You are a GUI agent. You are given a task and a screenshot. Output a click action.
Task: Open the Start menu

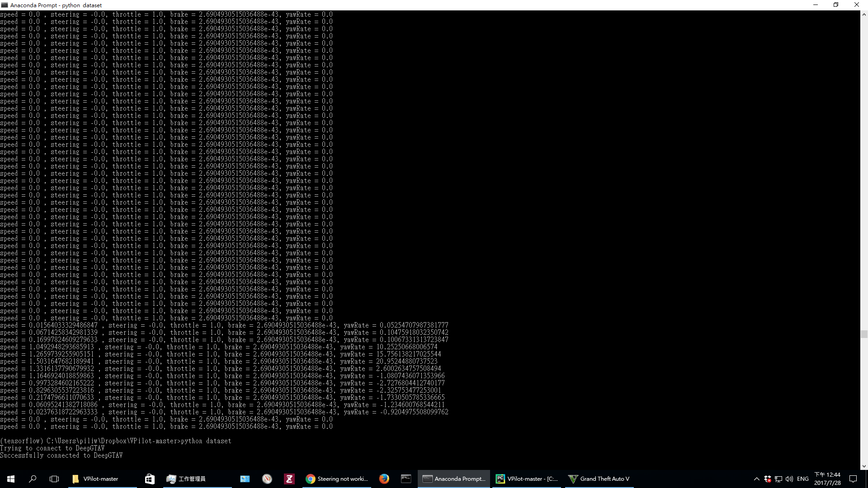(x=10, y=479)
